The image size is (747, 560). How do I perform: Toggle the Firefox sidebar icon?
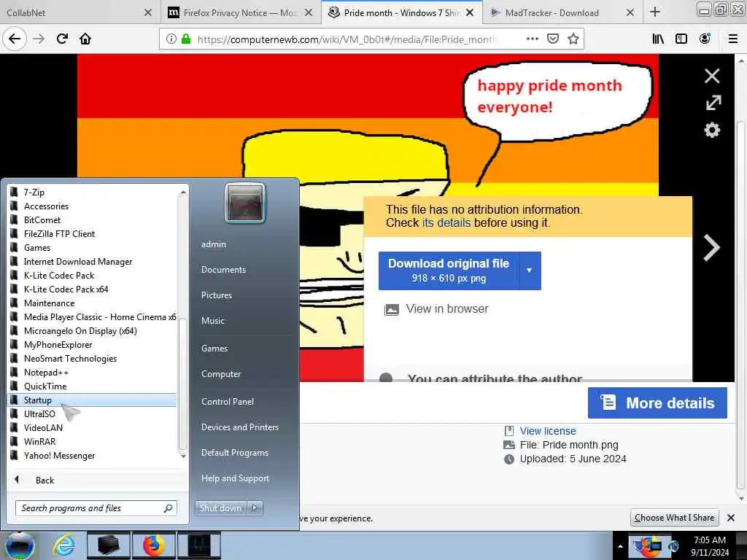(681, 39)
